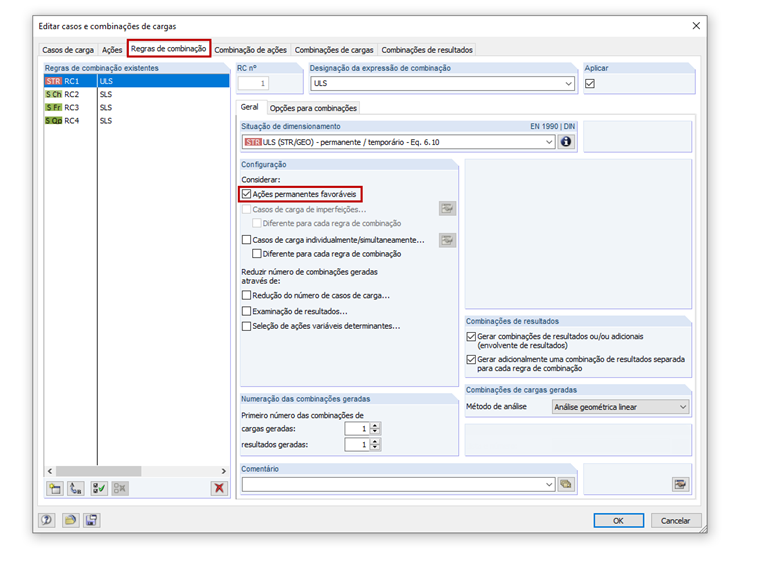The height and width of the screenshot is (570, 760).
Task: Click the Comentário text field
Action: (393, 484)
